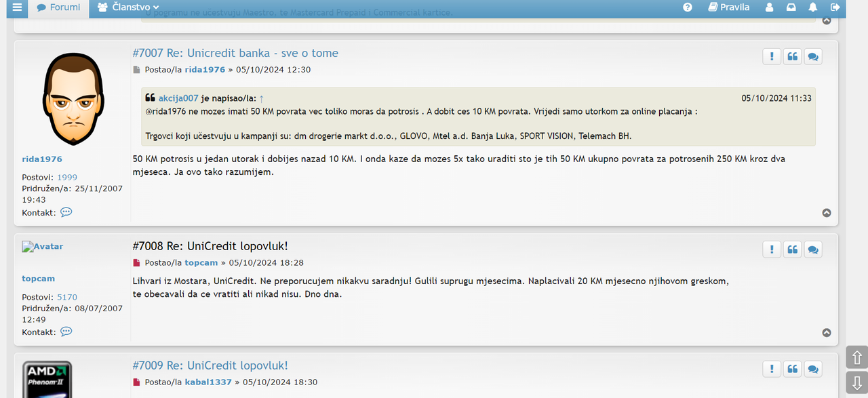Open the post title #7007 Re: Unicredit banka
Viewport: 868px width, 398px height.
235,53
